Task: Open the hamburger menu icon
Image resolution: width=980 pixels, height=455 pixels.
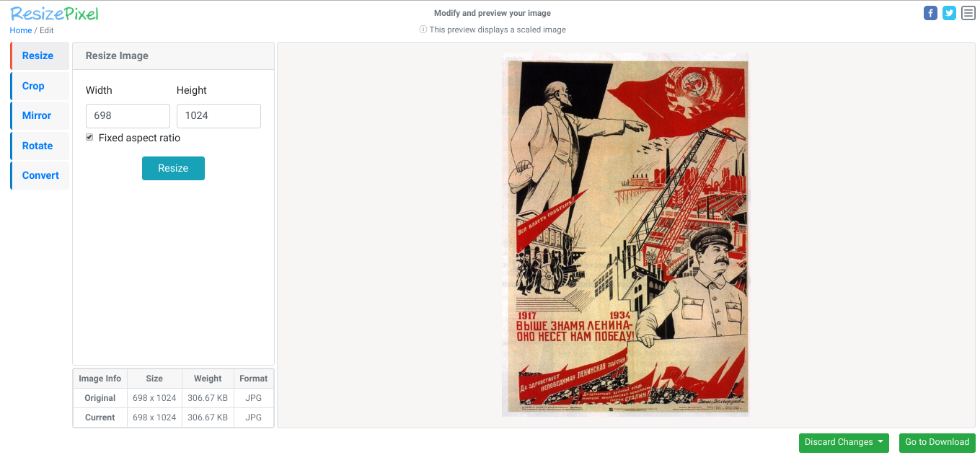Action: coord(968,13)
